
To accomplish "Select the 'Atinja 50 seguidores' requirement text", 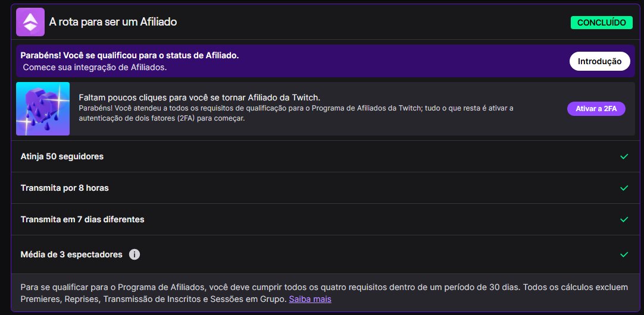I will pos(62,156).
